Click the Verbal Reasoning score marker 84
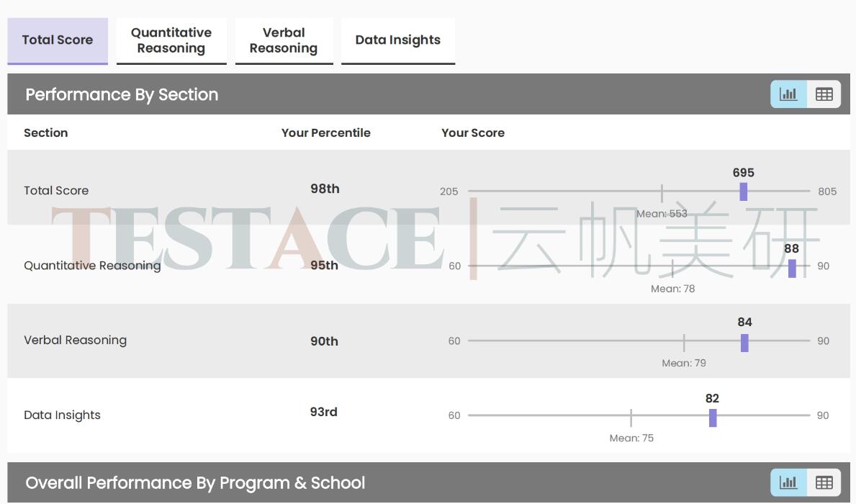The image size is (856, 504). point(744,343)
